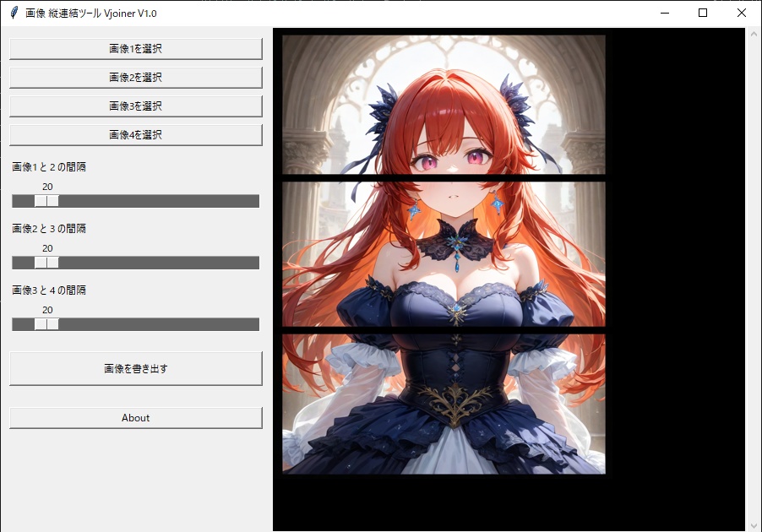Screen dimensions: 762x532
Task: Click the 画像2と3の間隔 slider handle
Action: coord(46,262)
